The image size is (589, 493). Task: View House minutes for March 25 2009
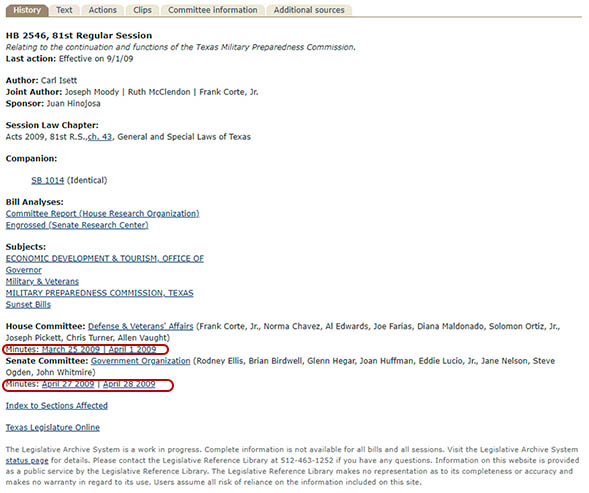click(x=71, y=349)
